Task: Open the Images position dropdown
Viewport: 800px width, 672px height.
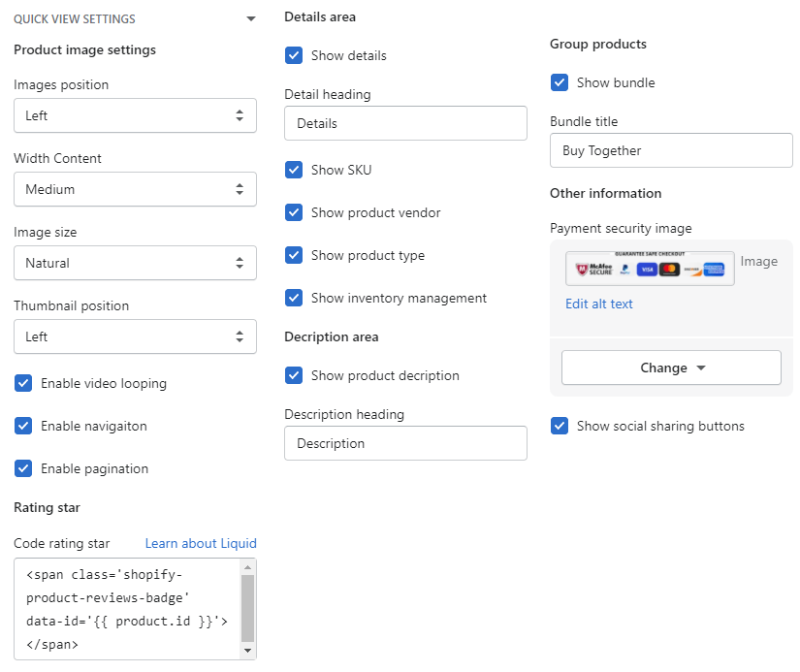Action: [x=135, y=115]
